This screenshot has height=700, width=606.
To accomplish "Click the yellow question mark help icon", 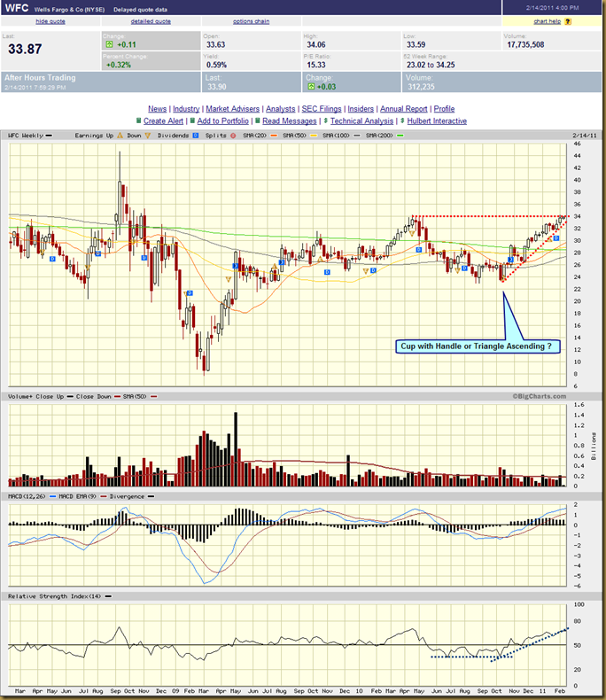I will click(568, 21).
